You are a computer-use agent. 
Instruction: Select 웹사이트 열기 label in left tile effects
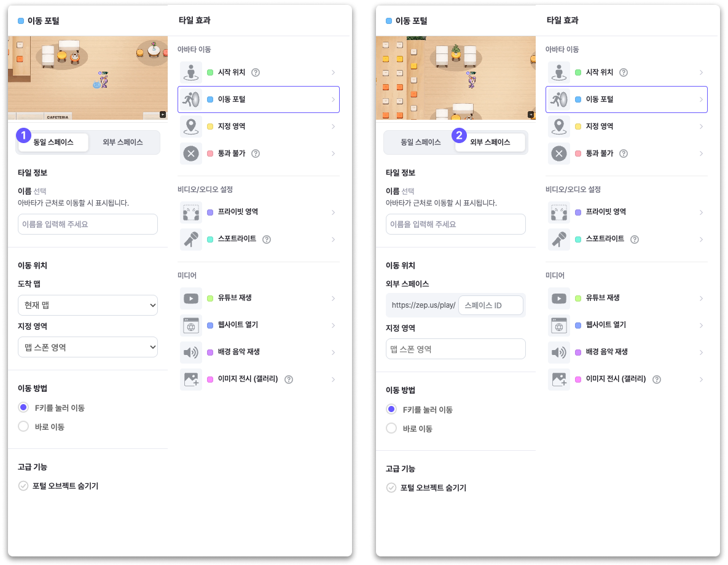pos(238,324)
